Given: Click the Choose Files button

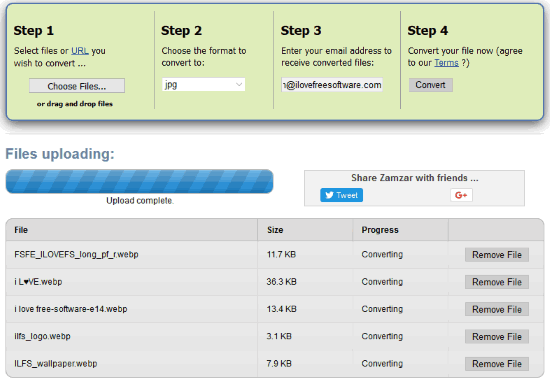Looking at the screenshot, I should coord(77,86).
